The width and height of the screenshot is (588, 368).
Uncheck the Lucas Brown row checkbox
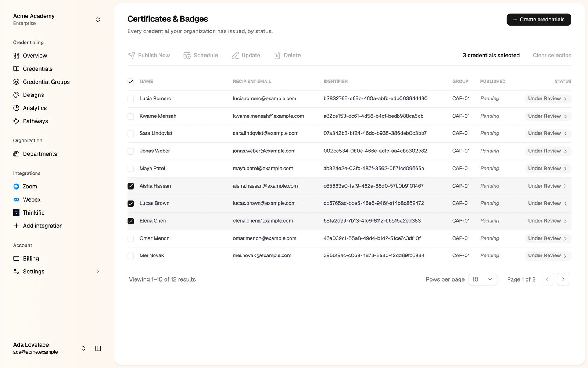[x=130, y=204]
